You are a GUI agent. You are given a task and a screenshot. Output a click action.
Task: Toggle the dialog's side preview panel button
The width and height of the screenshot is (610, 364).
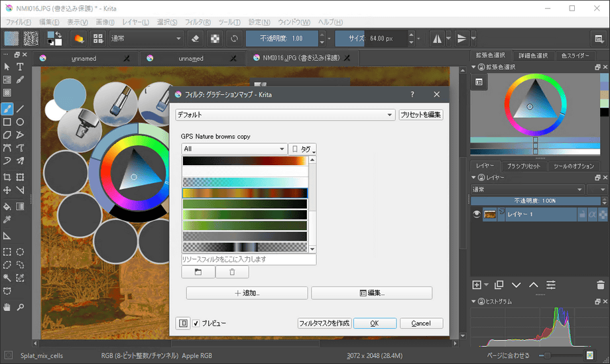(183, 323)
